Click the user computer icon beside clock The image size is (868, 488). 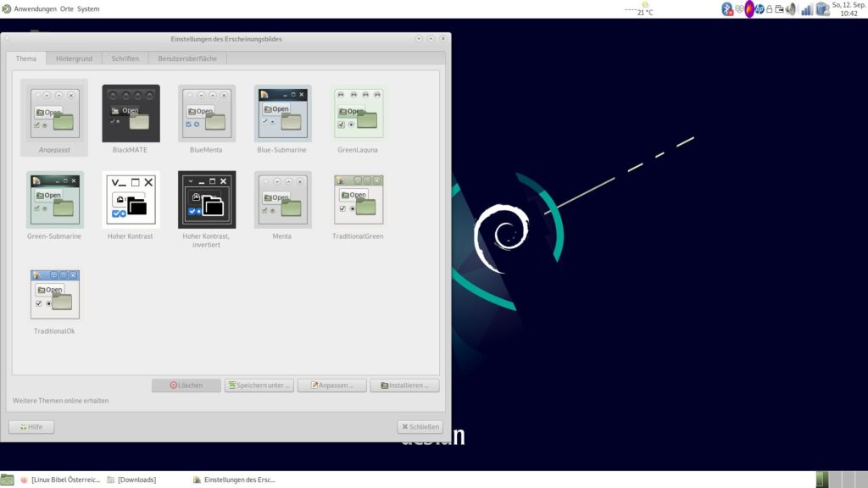(x=822, y=8)
